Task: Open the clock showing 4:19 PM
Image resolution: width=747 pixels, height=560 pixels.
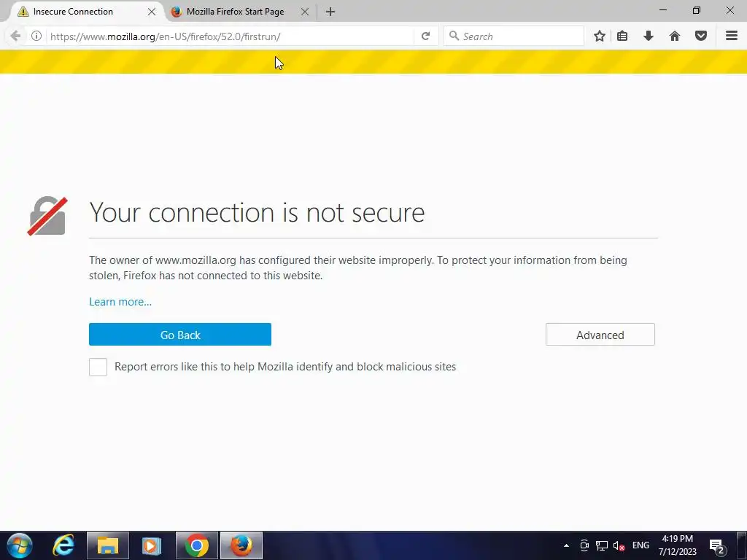Action: pyautogui.click(x=678, y=545)
